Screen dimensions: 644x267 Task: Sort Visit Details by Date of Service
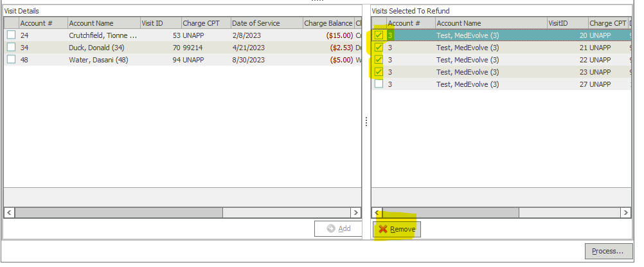click(265, 23)
